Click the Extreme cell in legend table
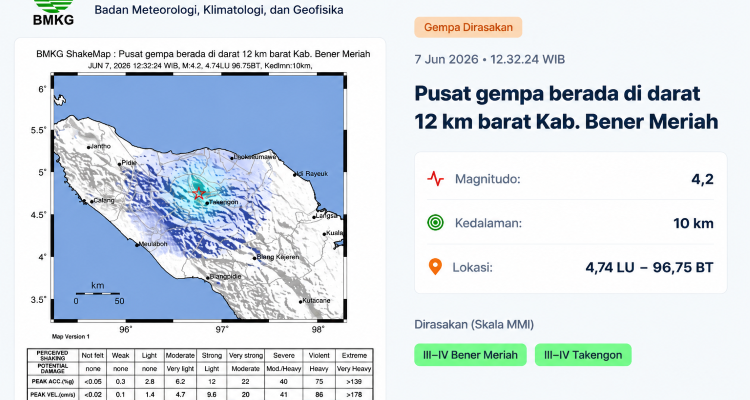Screen dimensions: 750x400 click(x=354, y=356)
